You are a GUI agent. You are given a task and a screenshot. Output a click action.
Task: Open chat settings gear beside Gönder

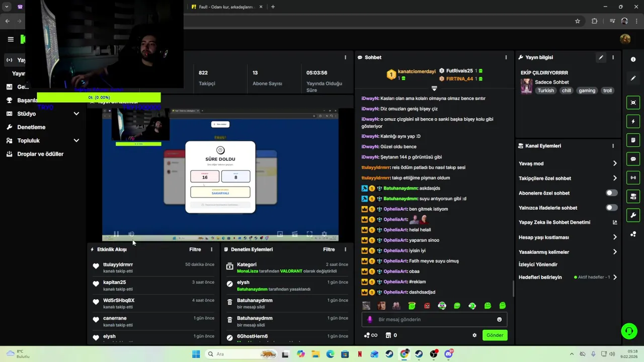(x=474, y=335)
